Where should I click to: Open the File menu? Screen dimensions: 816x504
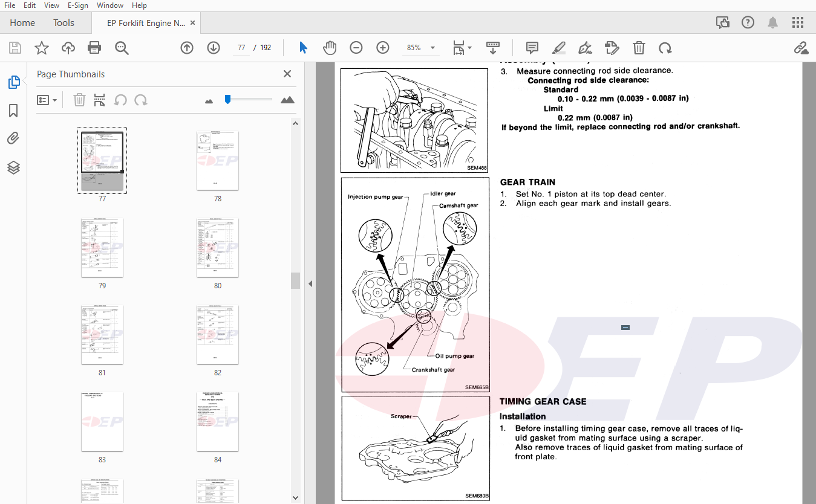coord(10,5)
